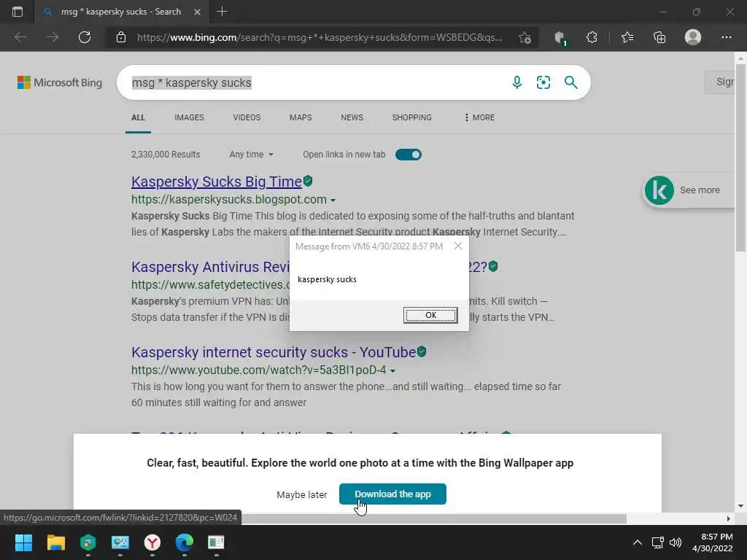Image resolution: width=747 pixels, height=560 pixels.
Task: Click 'Maybe later' on wallpaper banner
Action: (x=302, y=495)
